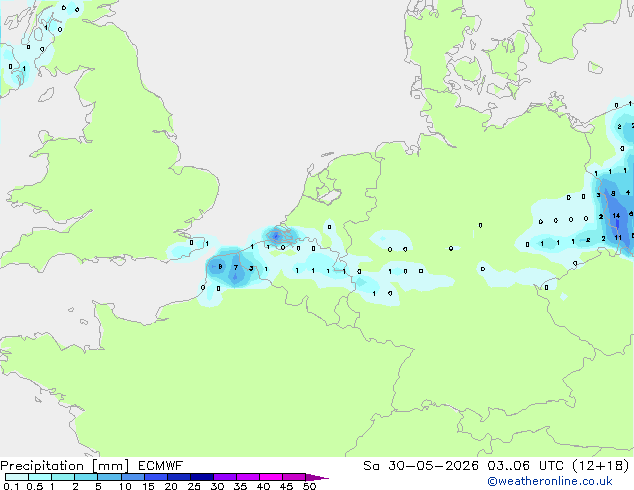The width and height of the screenshot is (634, 490).
Task: Click the 20–25 mm dark blue swatch
Action: (x=179, y=477)
